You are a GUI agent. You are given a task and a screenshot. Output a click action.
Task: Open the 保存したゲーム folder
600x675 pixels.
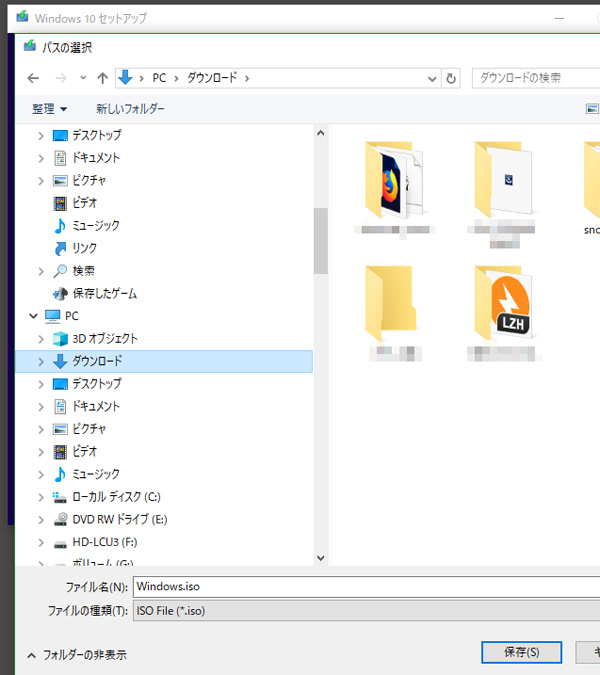105,294
